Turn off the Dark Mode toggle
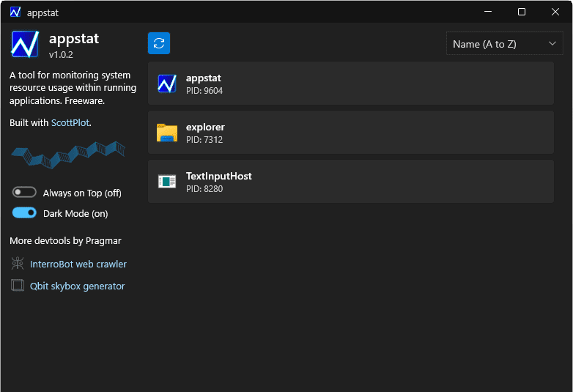 pyautogui.click(x=25, y=213)
